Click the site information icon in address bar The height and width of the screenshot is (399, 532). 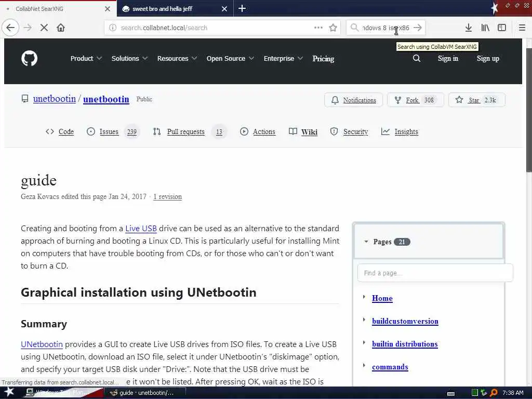(x=113, y=28)
